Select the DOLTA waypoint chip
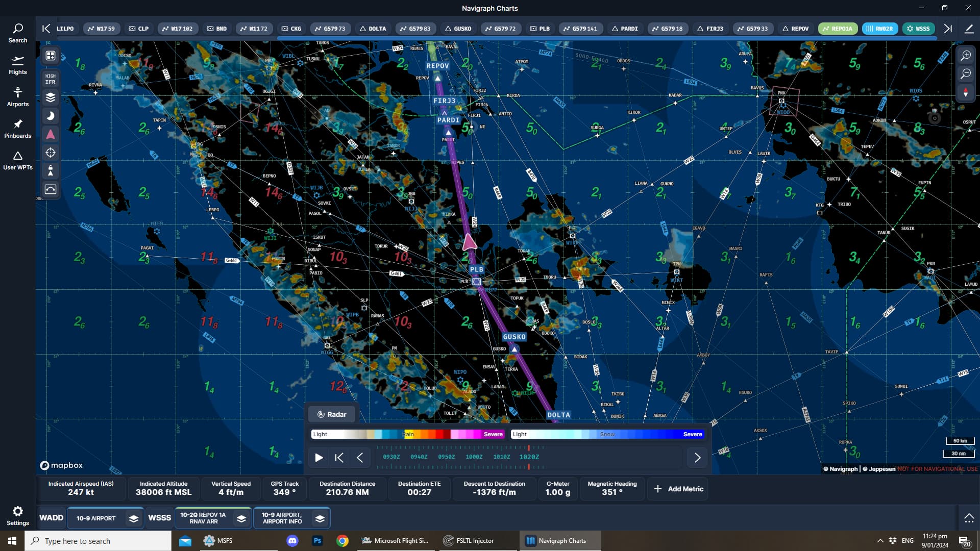980x551 pixels. 373,29
